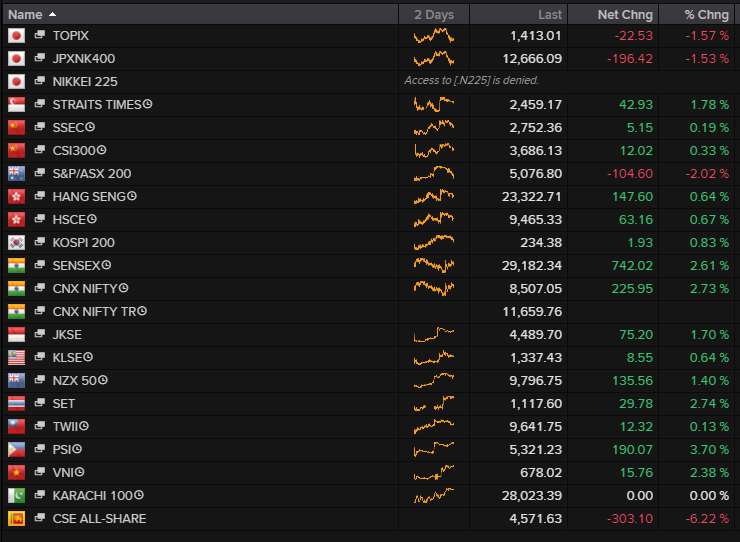Click JKSE net change 75.20

pyautogui.click(x=636, y=335)
